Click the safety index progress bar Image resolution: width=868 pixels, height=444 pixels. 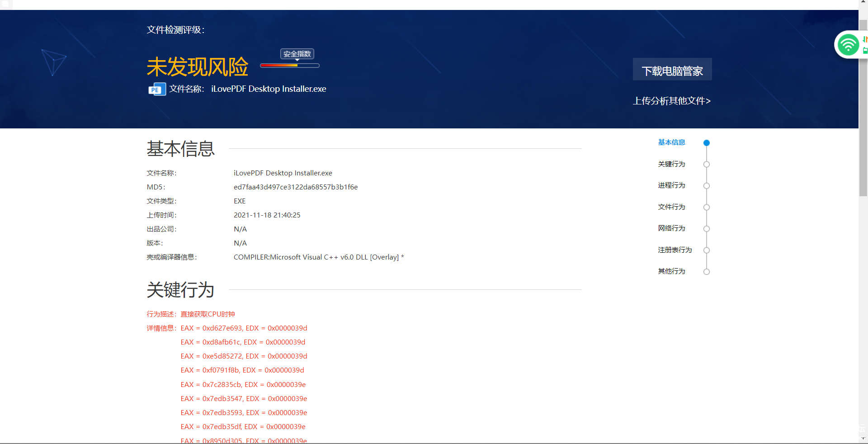coord(290,66)
